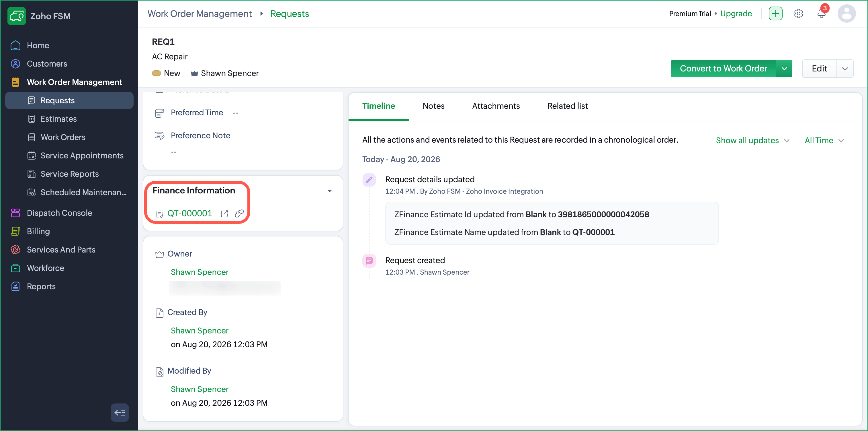Viewport: 868px width, 431px height.
Task: Click the note icon beside Request created
Action: pyautogui.click(x=369, y=260)
